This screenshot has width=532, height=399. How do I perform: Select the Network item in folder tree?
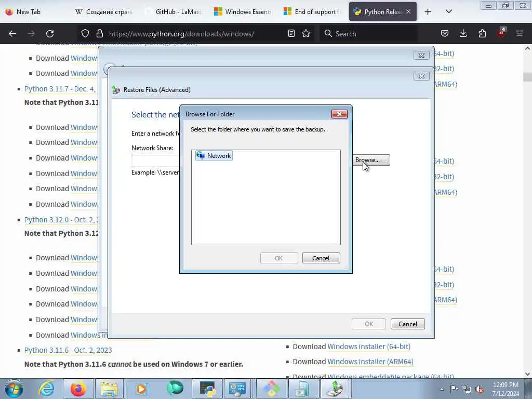(x=214, y=156)
